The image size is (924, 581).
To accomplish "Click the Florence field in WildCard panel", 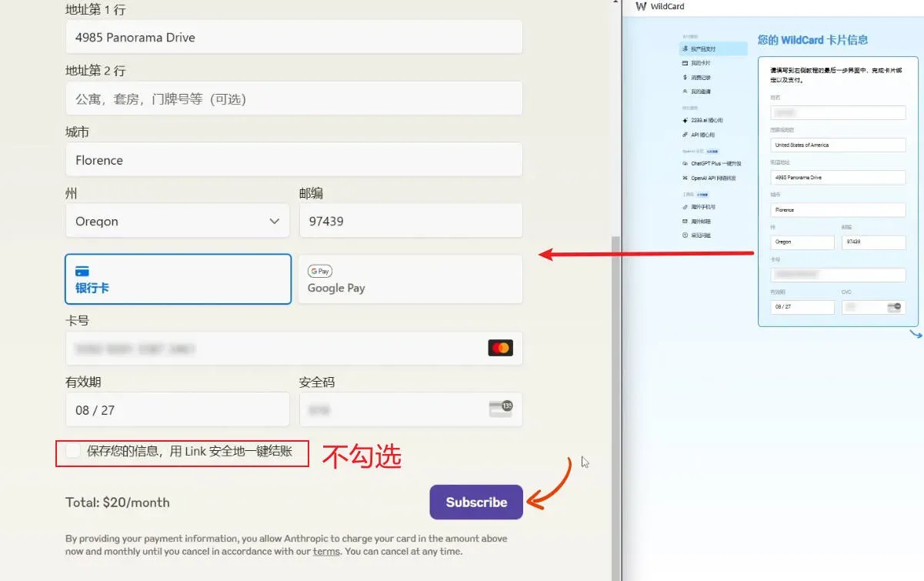I will click(x=838, y=209).
